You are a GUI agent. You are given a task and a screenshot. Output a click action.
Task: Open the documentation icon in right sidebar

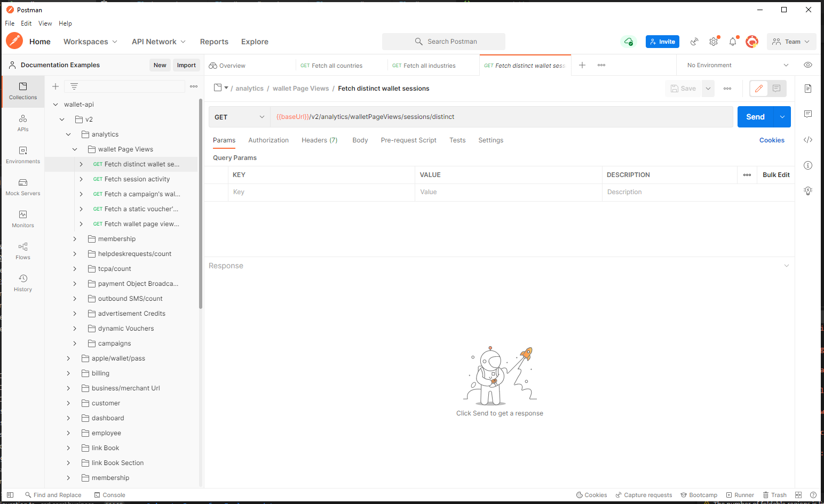click(x=808, y=89)
